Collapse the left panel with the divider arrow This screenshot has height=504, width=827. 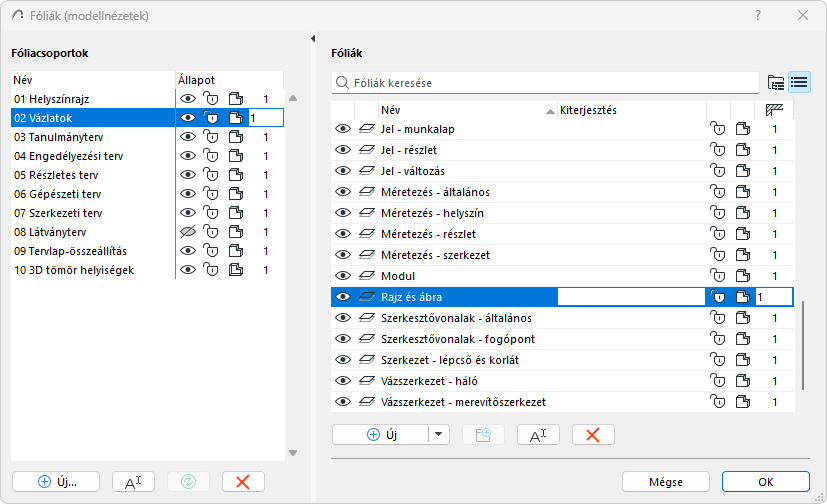coord(312,39)
